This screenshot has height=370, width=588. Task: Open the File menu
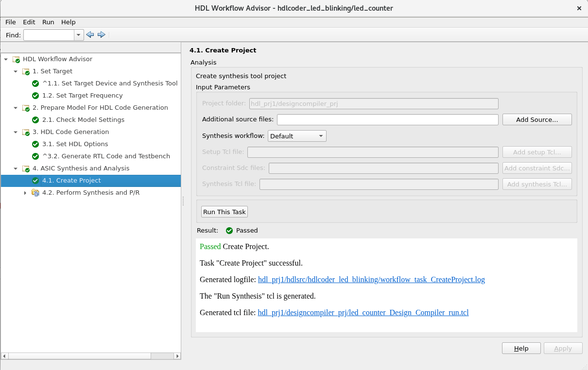pos(11,22)
